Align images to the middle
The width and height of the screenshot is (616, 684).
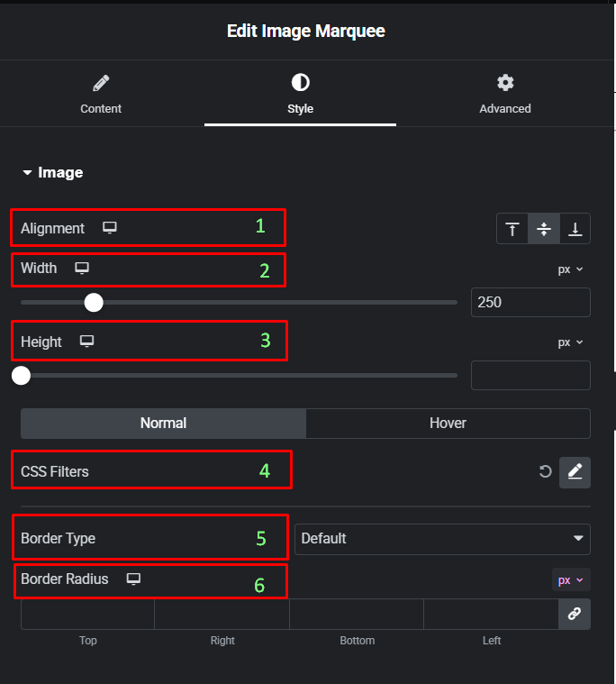tap(544, 229)
